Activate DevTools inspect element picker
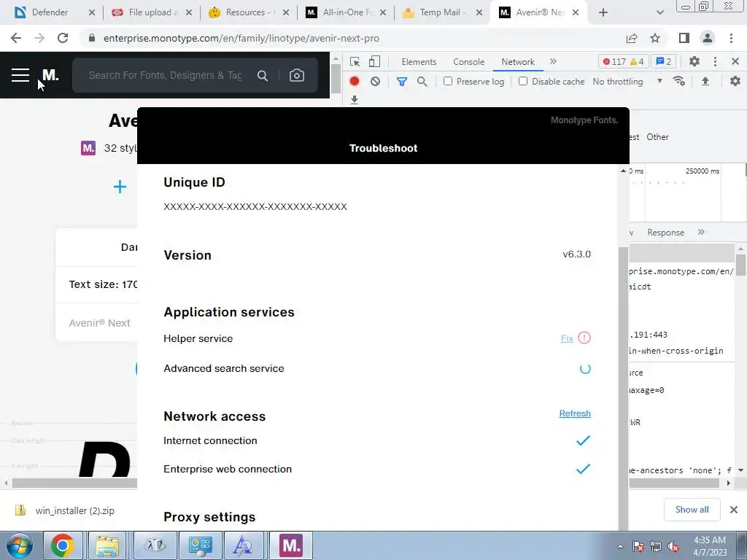Screen dimensions: 747x560 [x=355, y=62]
